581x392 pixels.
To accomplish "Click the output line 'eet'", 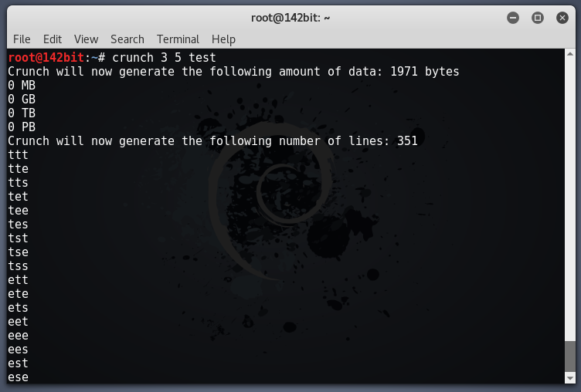I will 19,321.
